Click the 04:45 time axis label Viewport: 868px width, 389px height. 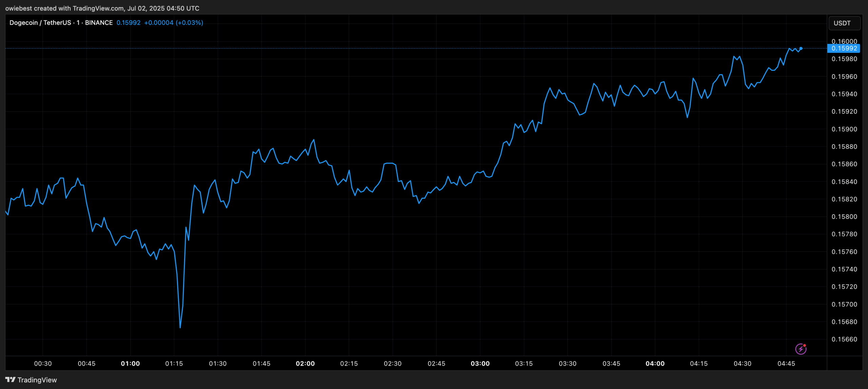pyautogui.click(x=786, y=364)
